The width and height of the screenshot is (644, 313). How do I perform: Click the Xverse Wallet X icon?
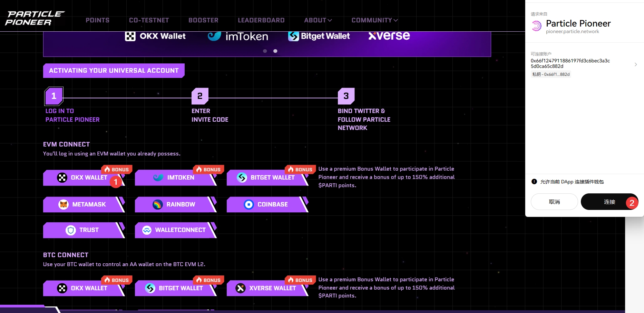[241, 288]
